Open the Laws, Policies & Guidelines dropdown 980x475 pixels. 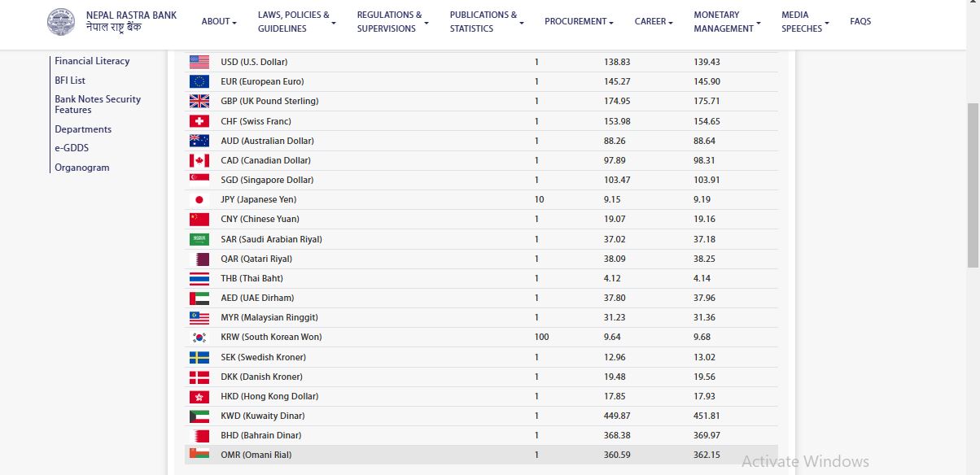[296, 22]
